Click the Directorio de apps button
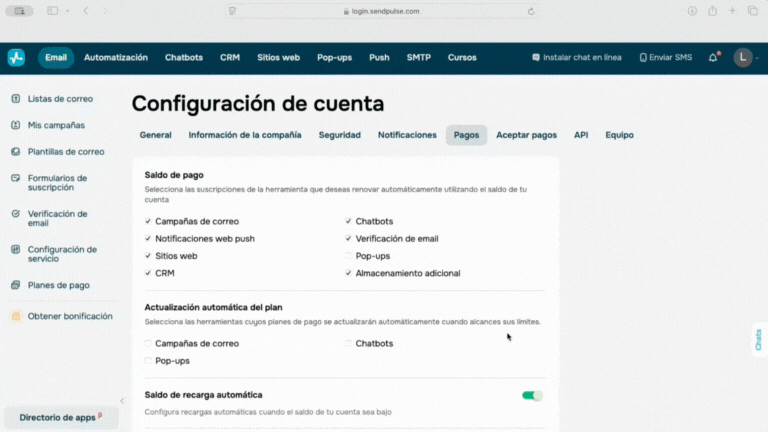768x432 pixels. point(61,418)
